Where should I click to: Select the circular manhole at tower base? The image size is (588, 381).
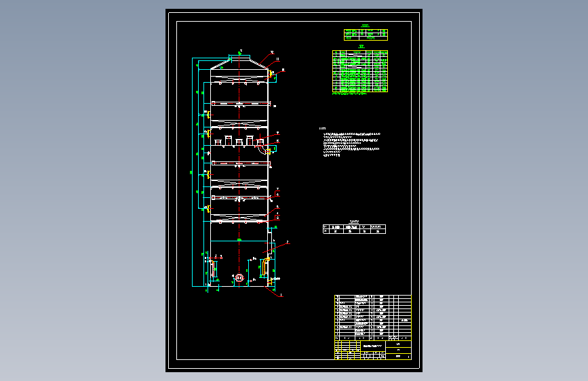tap(239, 278)
